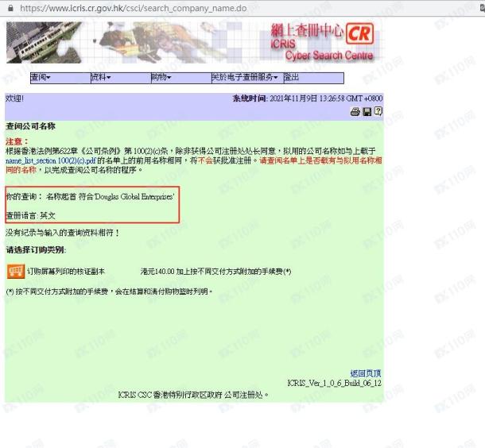Click the browser URL address field
The width and height of the screenshot is (485, 448).
click(134, 8)
